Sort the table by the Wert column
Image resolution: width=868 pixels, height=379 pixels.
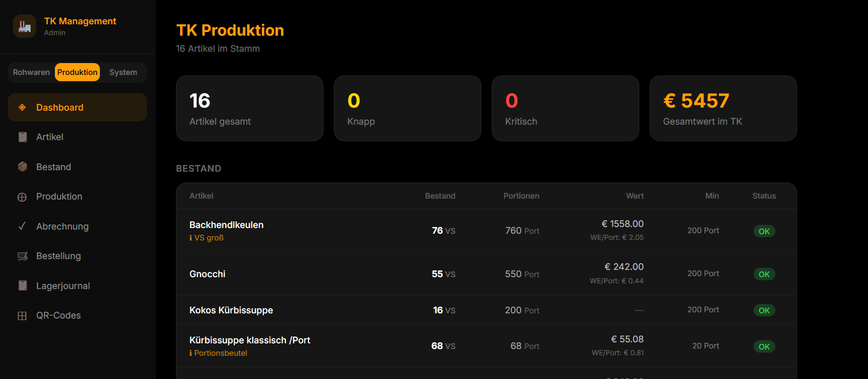pos(635,196)
